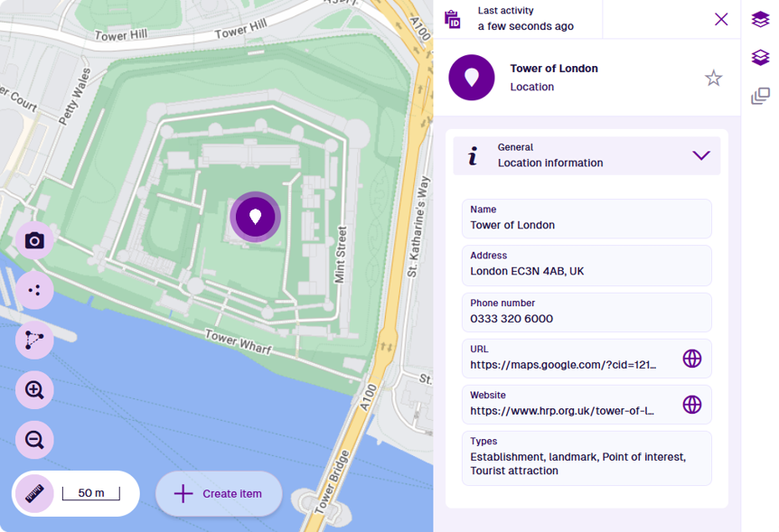Zoom in on the map
This screenshot has height=532, width=779.
tap(33, 389)
